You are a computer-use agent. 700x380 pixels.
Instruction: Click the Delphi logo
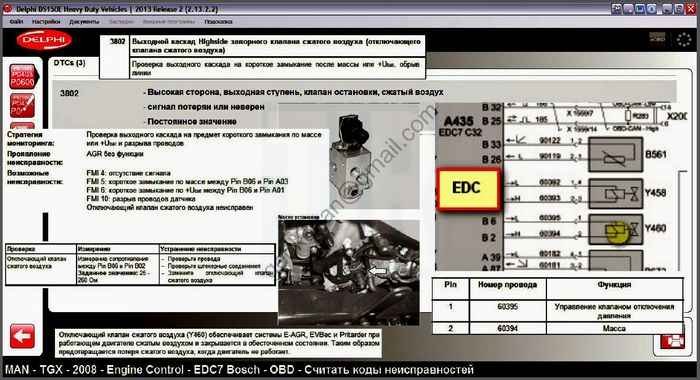tap(44, 41)
